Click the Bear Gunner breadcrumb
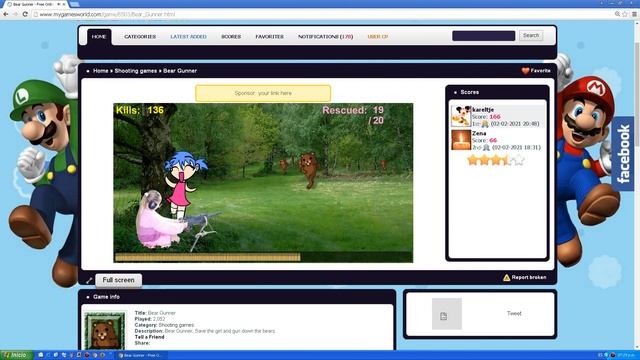 click(x=180, y=71)
